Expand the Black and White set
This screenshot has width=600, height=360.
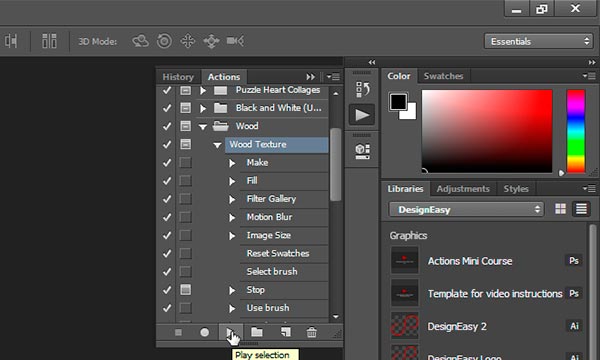tap(203, 108)
